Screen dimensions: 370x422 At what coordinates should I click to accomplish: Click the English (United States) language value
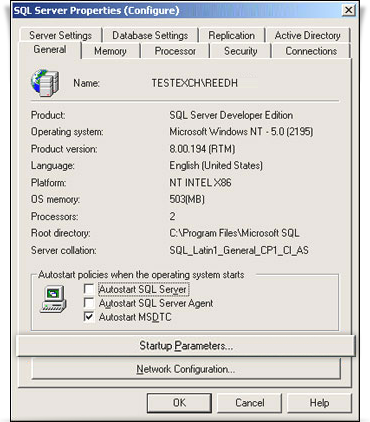point(216,165)
